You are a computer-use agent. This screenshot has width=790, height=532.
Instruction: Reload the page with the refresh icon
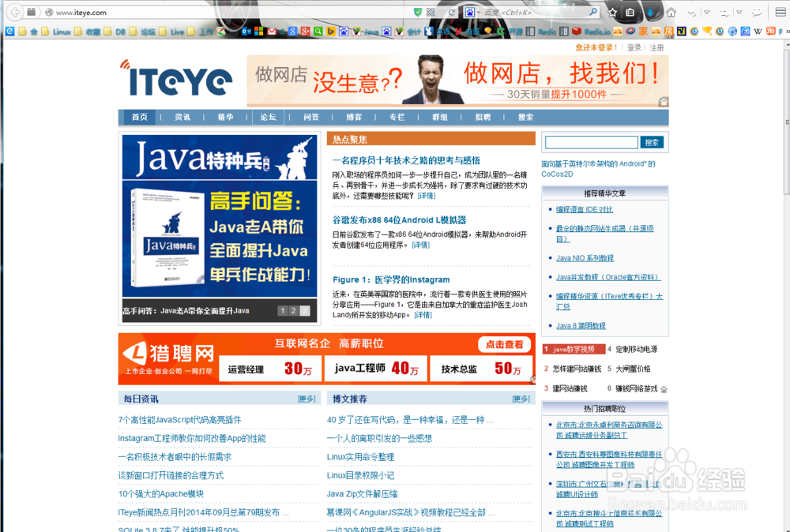coord(452,12)
